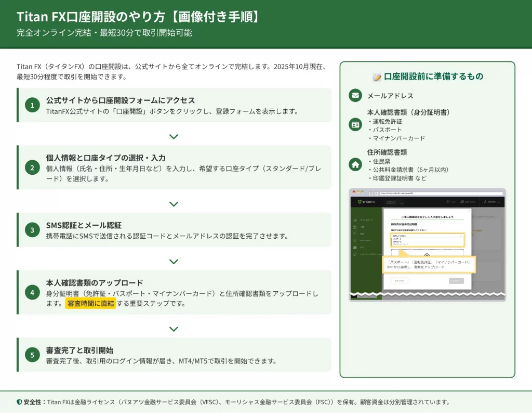Click the キャンセル button in the dialog
Viewport: 532px width, 413px height.
(x=399, y=280)
